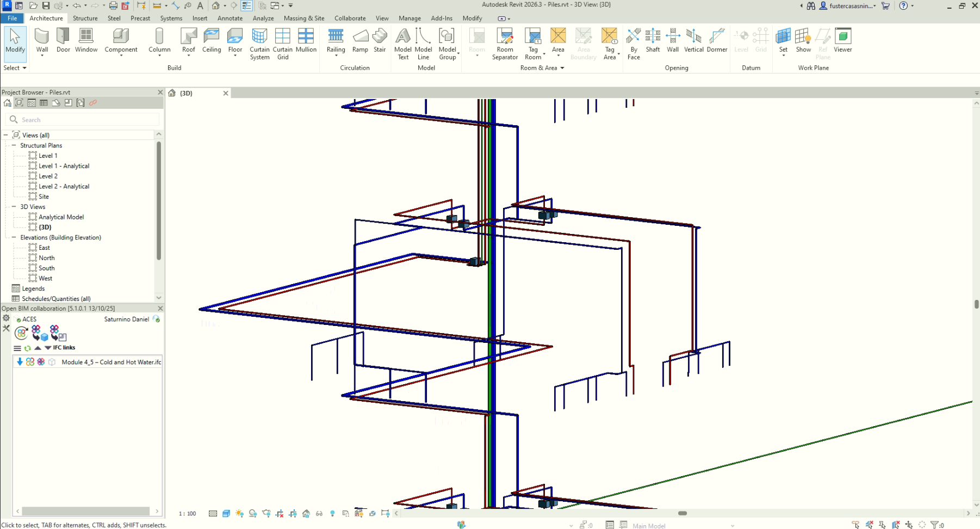Switch to the Structure ribbon tab
The height and width of the screenshot is (529, 980).
coord(85,18)
